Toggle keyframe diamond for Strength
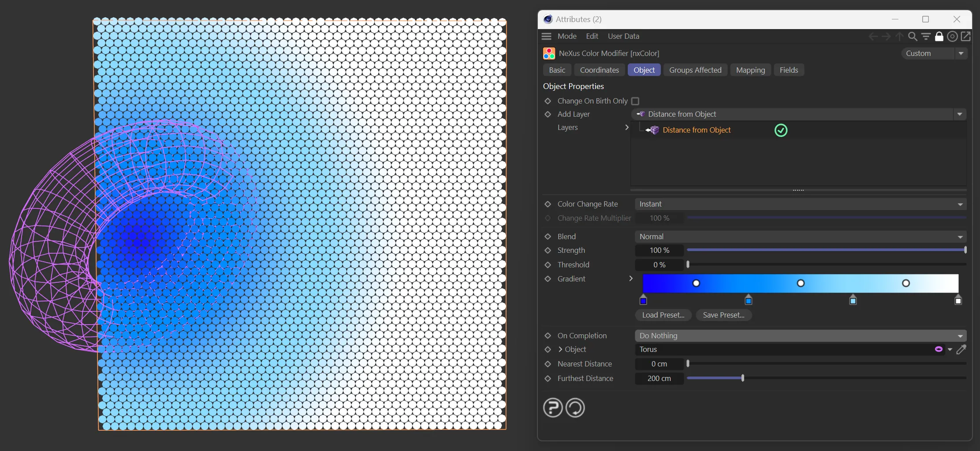The width and height of the screenshot is (980, 451). 548,250
